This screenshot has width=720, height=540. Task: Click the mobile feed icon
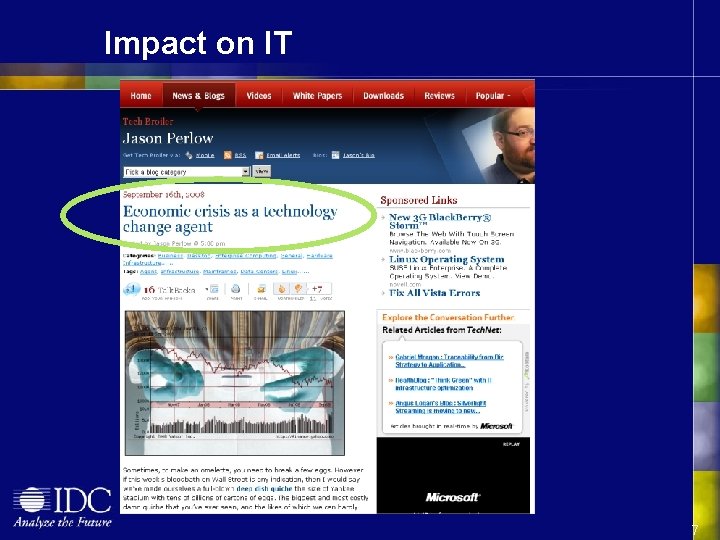tap(189, 155)
